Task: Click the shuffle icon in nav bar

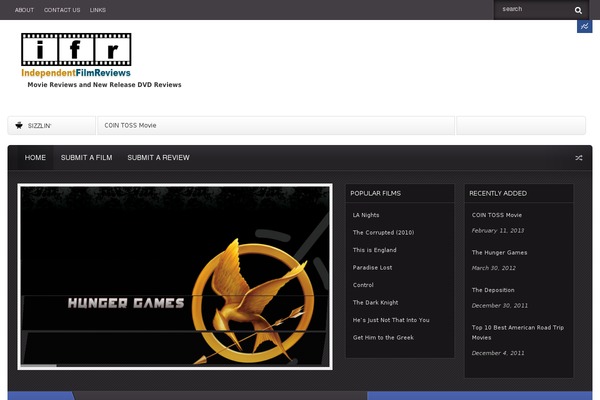Action: [x=579, y=158]
